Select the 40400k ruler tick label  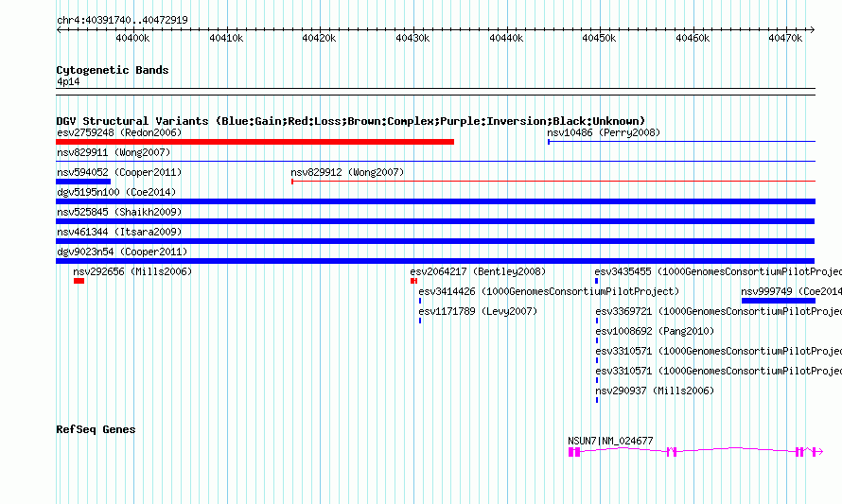coord(132,38)
